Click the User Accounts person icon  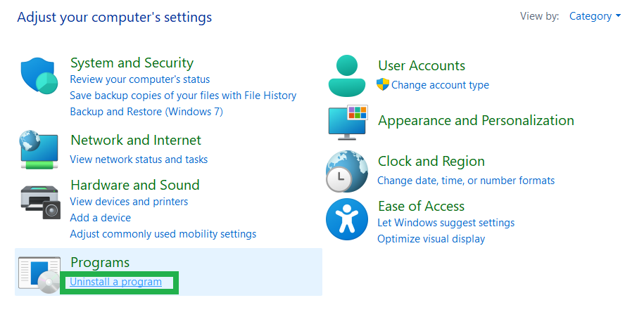[347, 75]
